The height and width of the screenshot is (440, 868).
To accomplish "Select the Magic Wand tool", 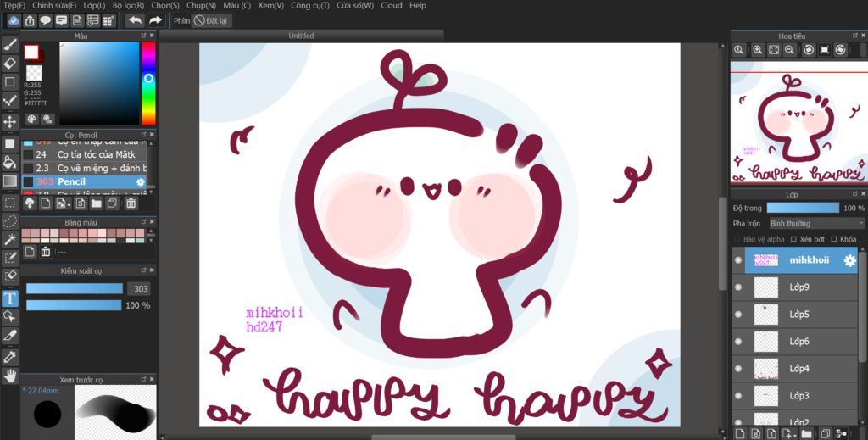I will 9,240.
